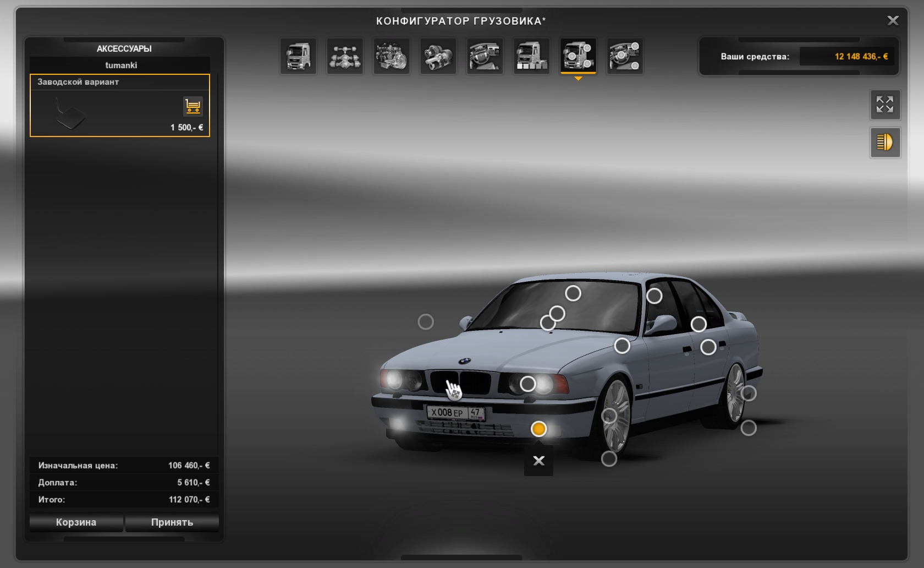The image size is (924, 568).
Task: Click the Ваши средства label
Action: (755, 57)
